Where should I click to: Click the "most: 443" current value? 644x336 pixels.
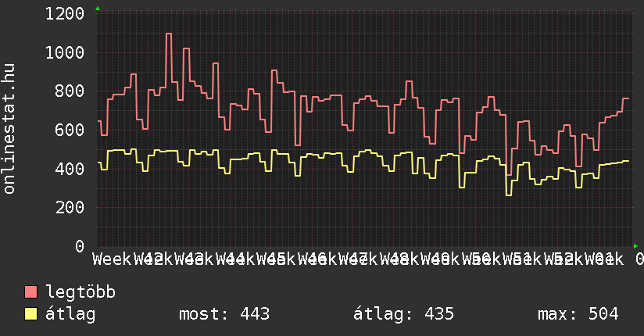[224, 314]
